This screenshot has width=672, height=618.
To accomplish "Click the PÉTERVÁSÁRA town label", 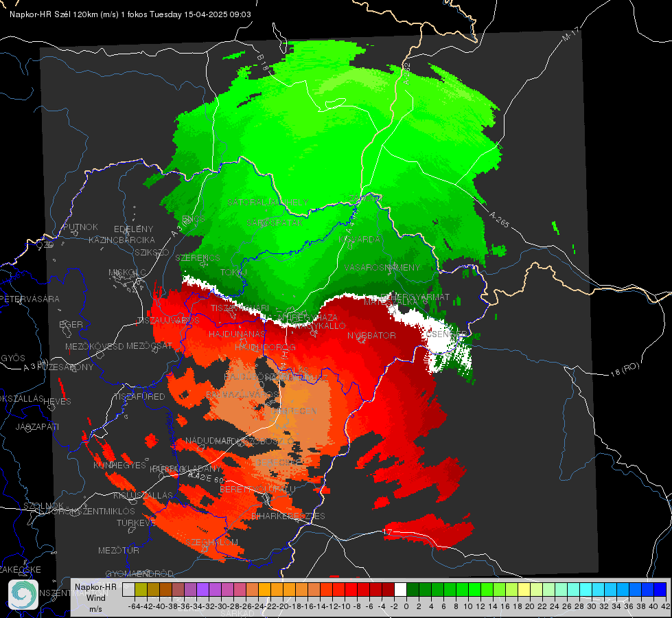I will coord(30,299).
